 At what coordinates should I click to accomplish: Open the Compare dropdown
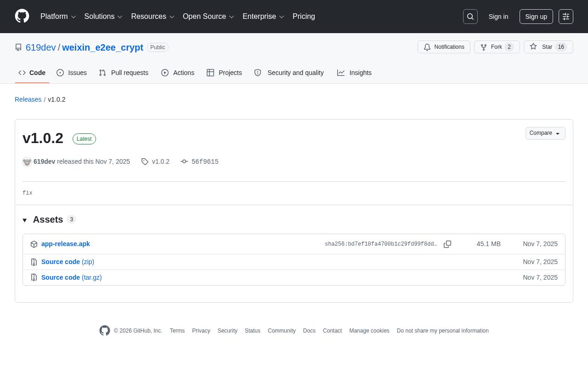click(545, 133)
